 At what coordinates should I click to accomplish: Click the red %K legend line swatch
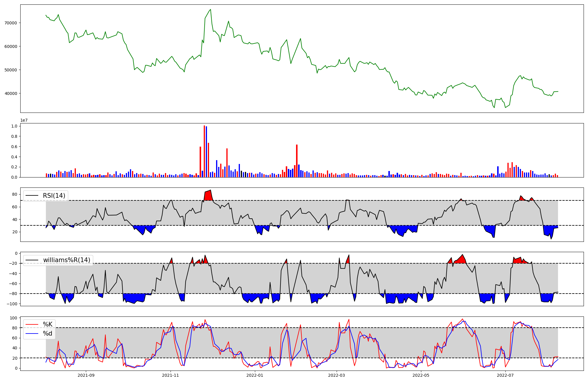[32, 324]
